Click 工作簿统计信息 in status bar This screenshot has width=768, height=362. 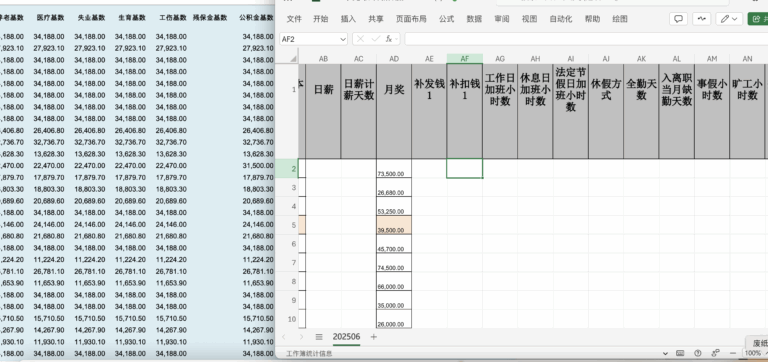[x=309, y=353]
